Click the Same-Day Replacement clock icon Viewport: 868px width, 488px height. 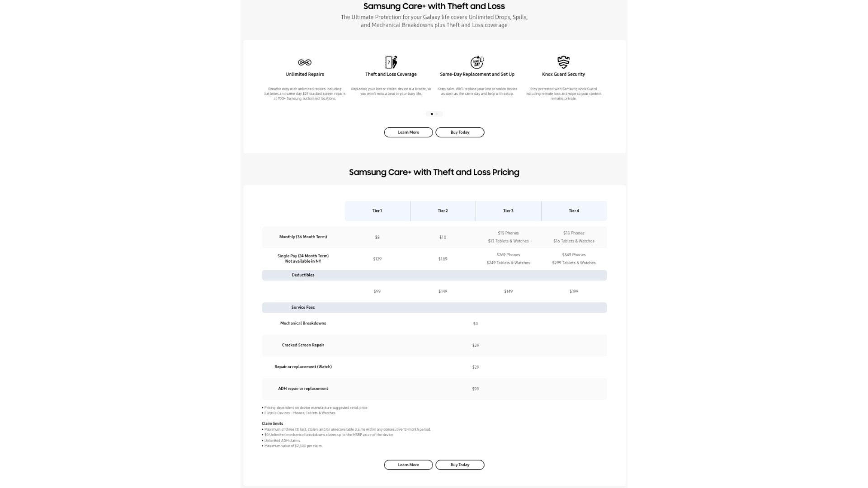click(x=477, y=62)
